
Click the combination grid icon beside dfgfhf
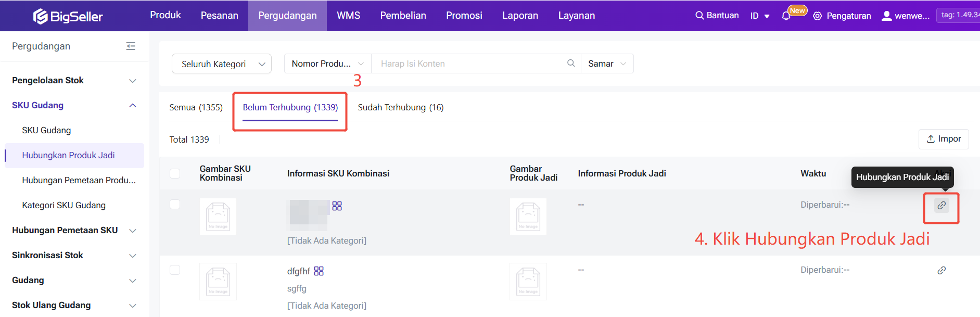point(319,271)
